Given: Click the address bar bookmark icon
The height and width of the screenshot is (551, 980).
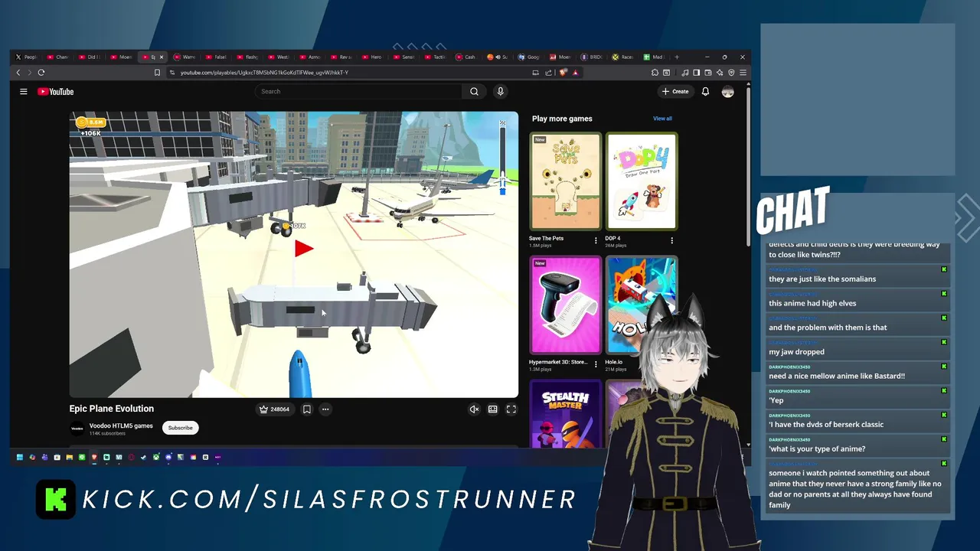Looking at the screenshot, I should pyautogui.click(x=157, y=73).
